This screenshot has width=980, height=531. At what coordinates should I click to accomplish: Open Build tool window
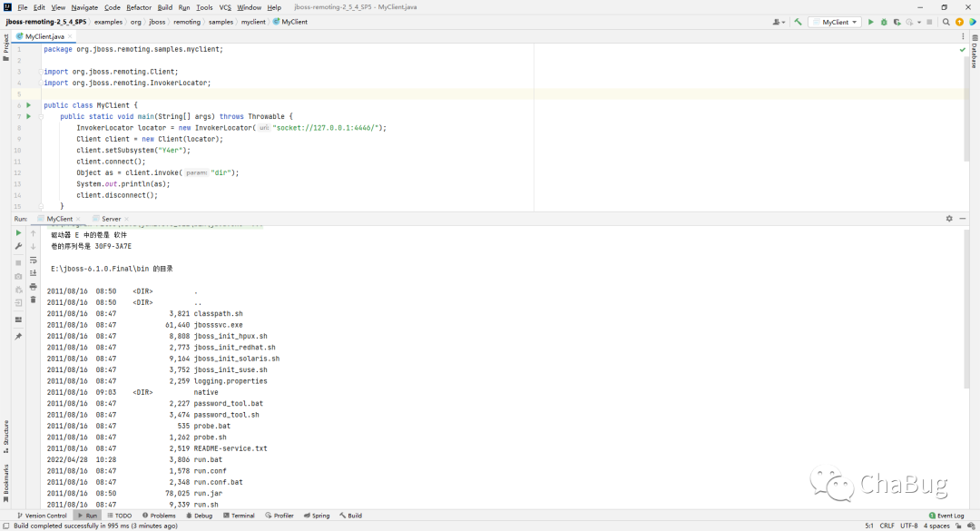pos(350,516)
